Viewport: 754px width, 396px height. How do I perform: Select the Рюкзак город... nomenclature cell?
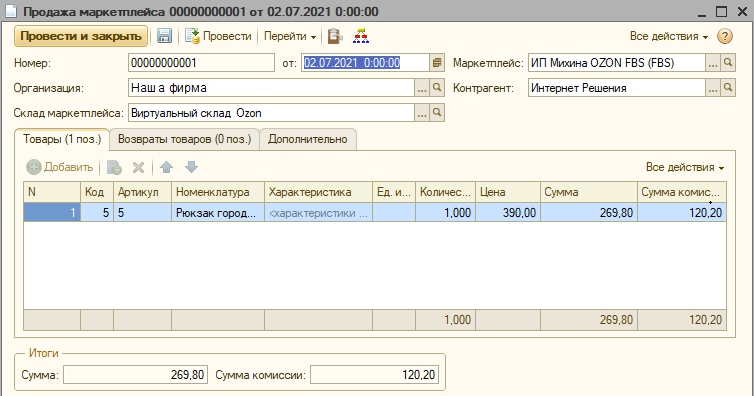218,213
